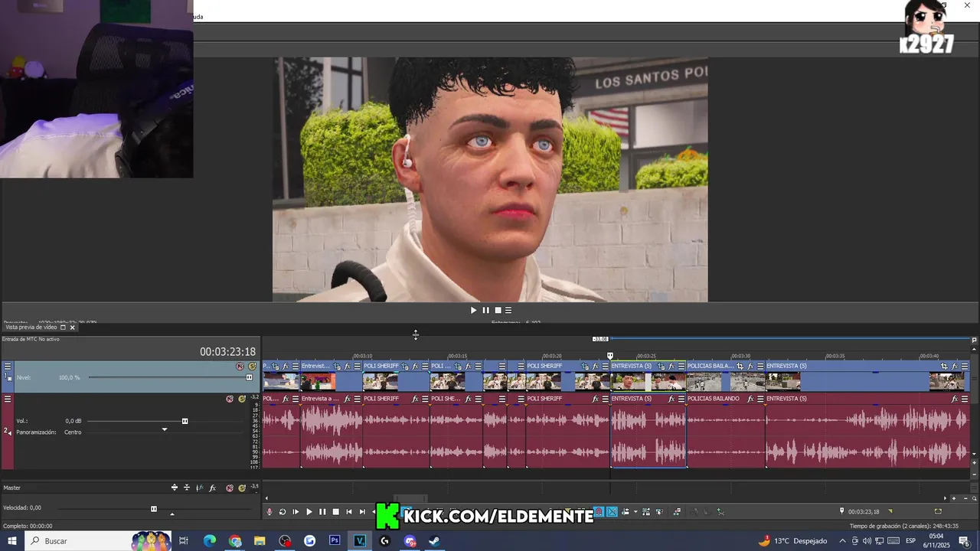Solo video track 1
This screenshot has height=551, width=980.
pos(252,367)
